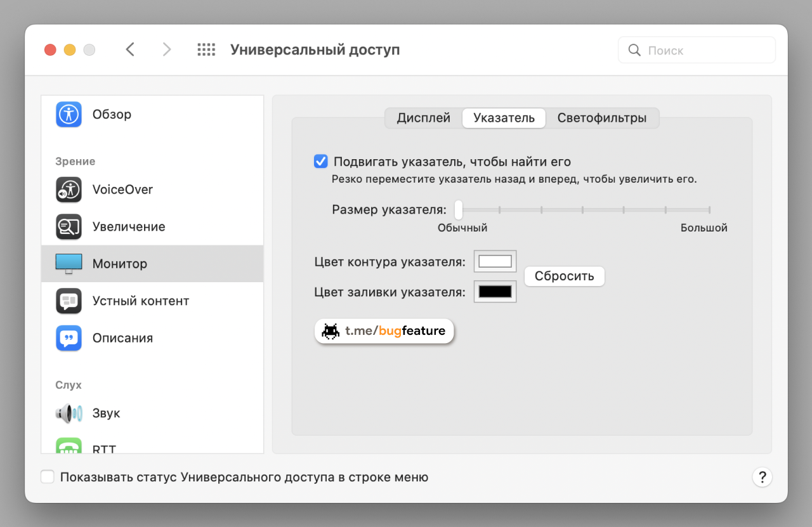Enable show Accessibility status in menu bar

tap(48, 477)
